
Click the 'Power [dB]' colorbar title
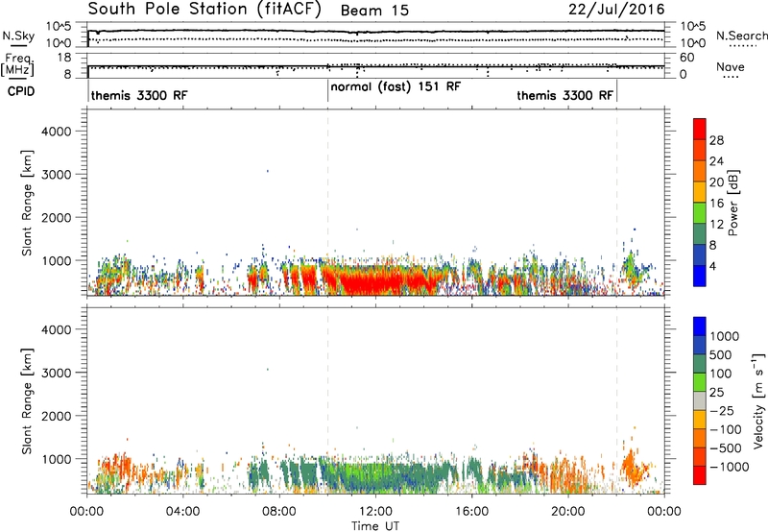coord(733,203)
